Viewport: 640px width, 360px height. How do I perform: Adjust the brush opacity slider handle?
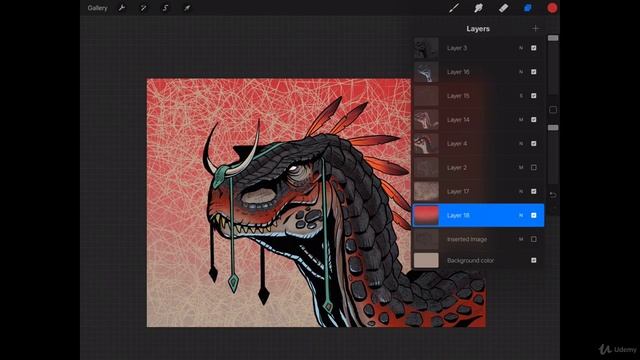pyautogui.click(x=553, y=128)
